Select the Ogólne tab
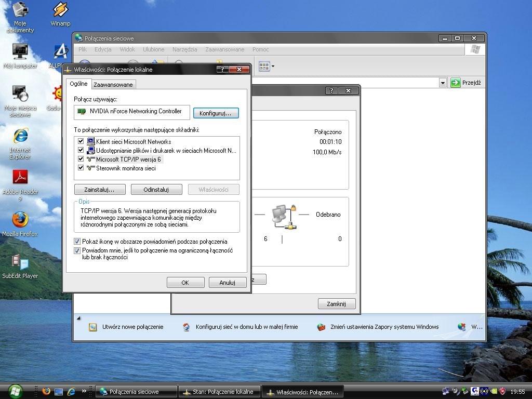Screen dimensions: 532x399 (78, 84)
